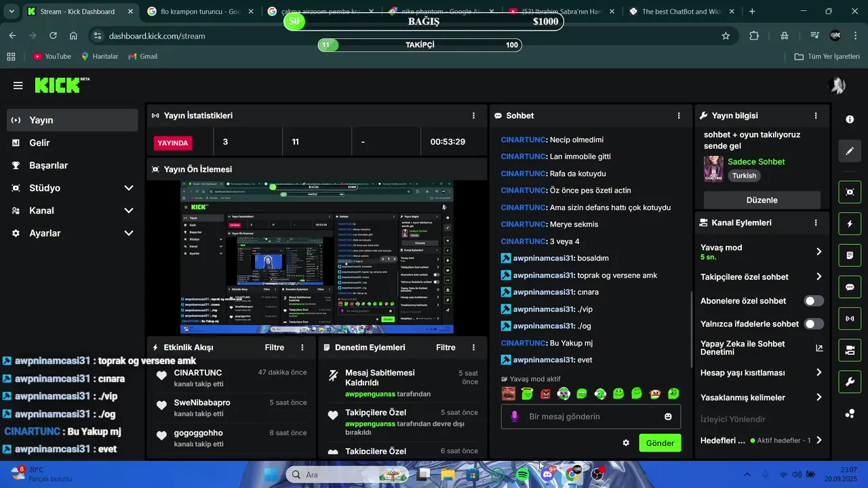Expand Hedefleri active goals arrow
This screenshot has height=488, width=868.
pos(818,440)
